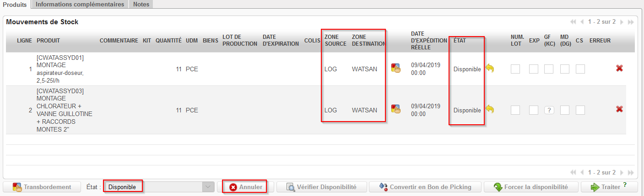Sort by ÉTAT column header

pyautogui.click(x=460, y=41)
